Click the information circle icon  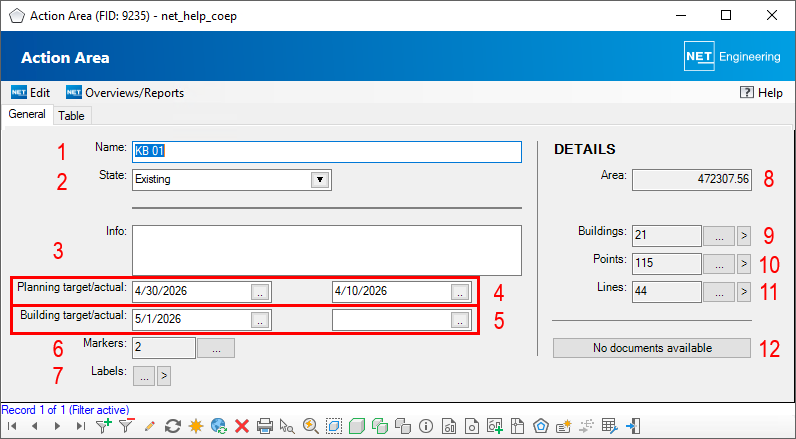[427, 426]
